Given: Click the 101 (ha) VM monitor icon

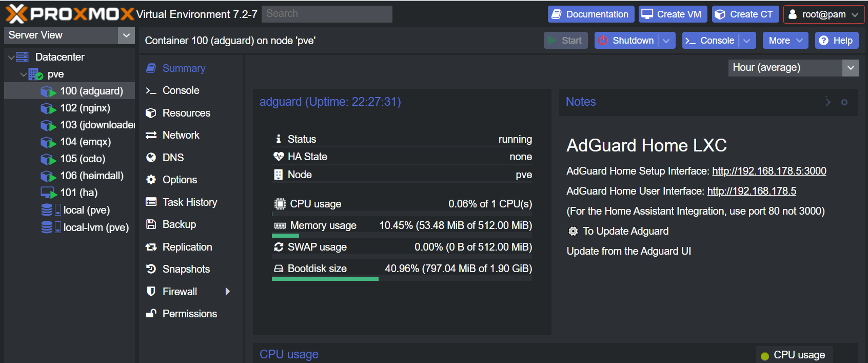Looking at the screenshot, I should (48, 193).
